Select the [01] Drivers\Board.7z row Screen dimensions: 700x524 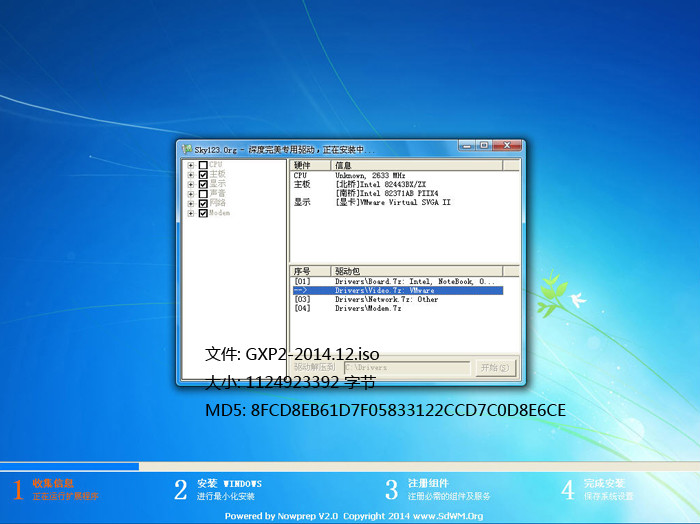tap(398, 282)
